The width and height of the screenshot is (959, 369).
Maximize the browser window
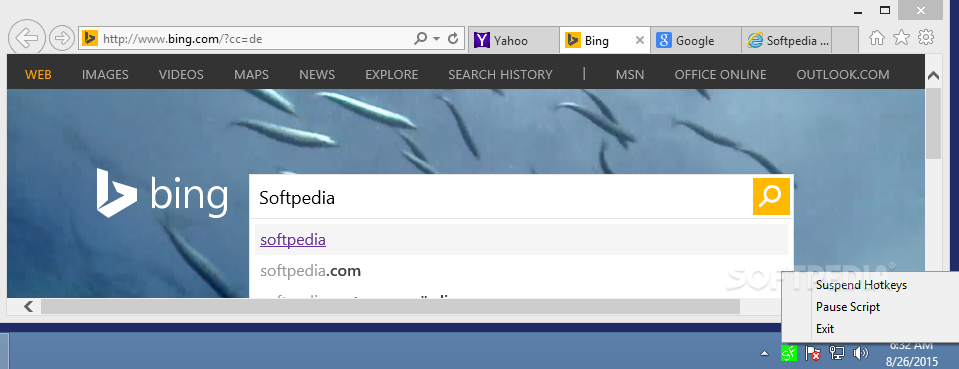click(x=885, y=10)
